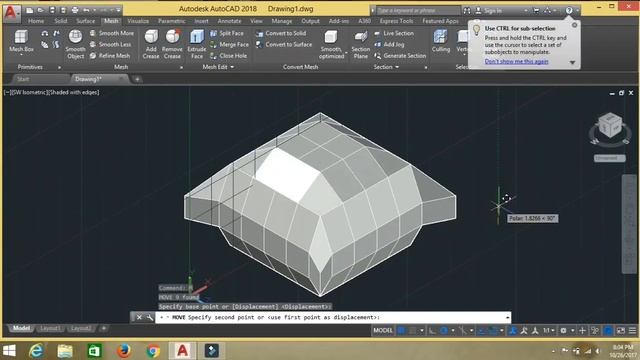Click the command line close X icon
This screenshot has height=360, width=640.
(139, 317)
